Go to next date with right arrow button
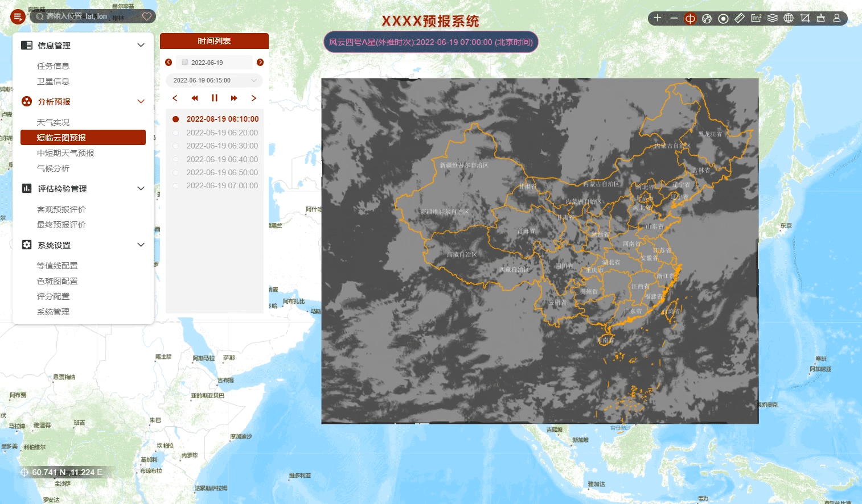Screen dimensions: 862x504 (260, 63)
